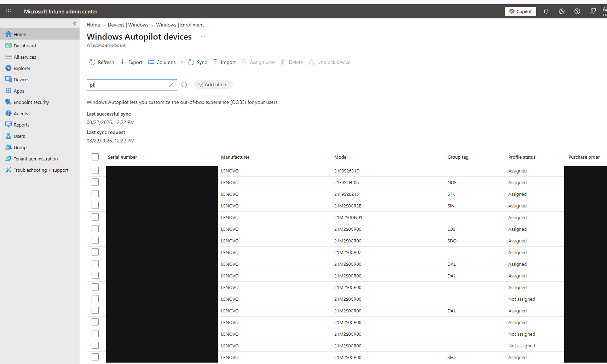The image size is (607, 364).
Task: Click the Add filters button
Action: [x=213, y=84]
